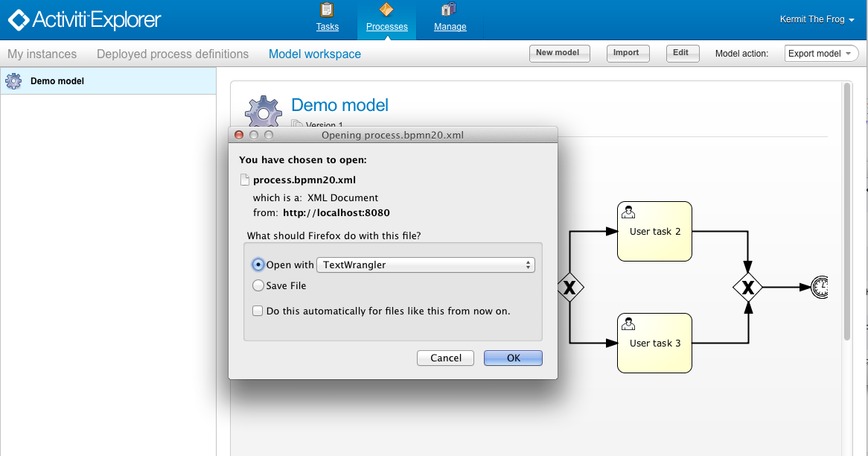Select the gear icon beside Demo model sidebar entry
This screenshot has height=456, width=868.
(13, 80)
